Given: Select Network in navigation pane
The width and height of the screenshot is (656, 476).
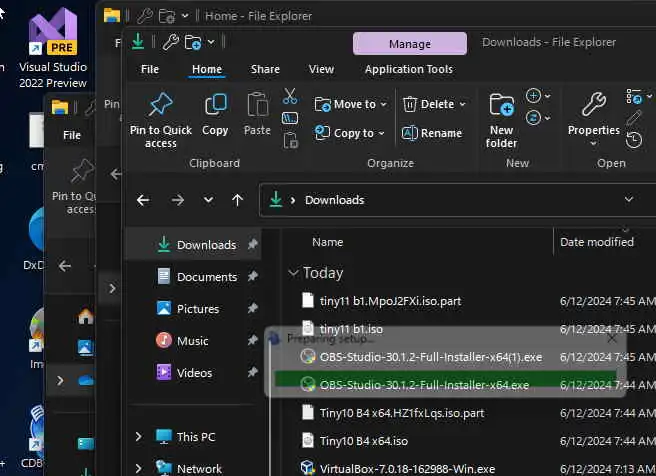Looking at the screenshot, I should [199, 468].
